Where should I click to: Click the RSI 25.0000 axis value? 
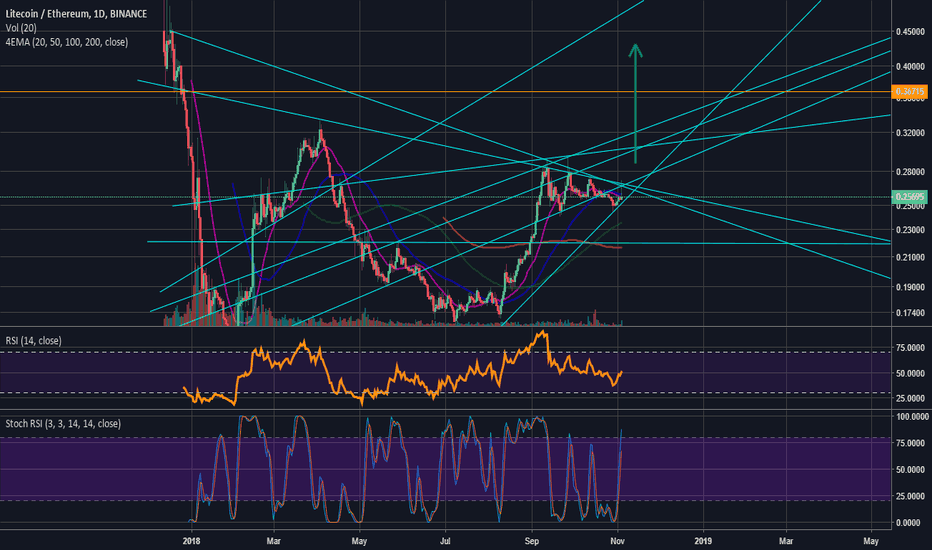pyautogui.click(x=910, y=398)
